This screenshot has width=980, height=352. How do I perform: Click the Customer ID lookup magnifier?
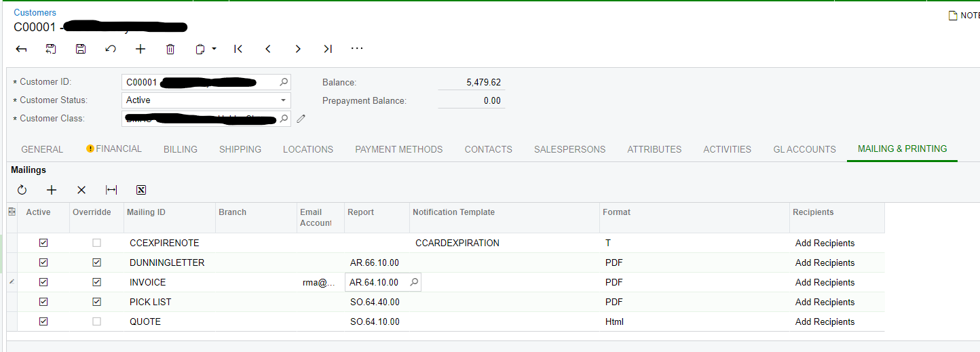coord(284,82)
